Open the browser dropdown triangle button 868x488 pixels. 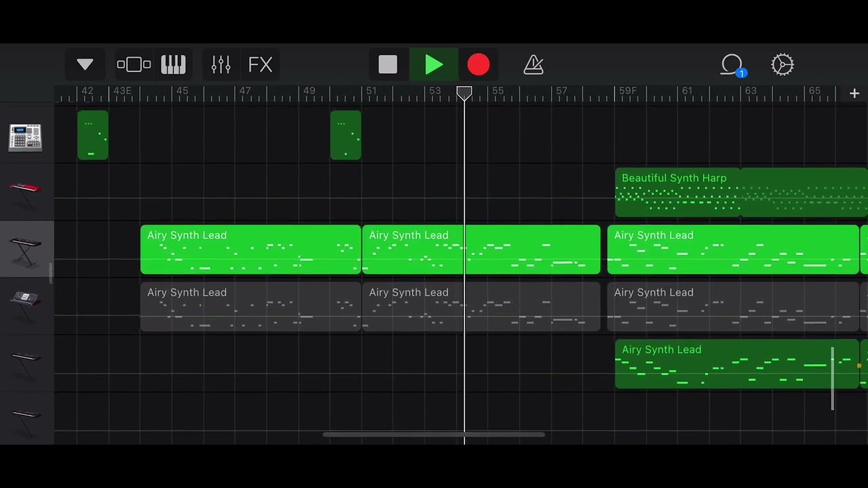[x=85, y=65]
